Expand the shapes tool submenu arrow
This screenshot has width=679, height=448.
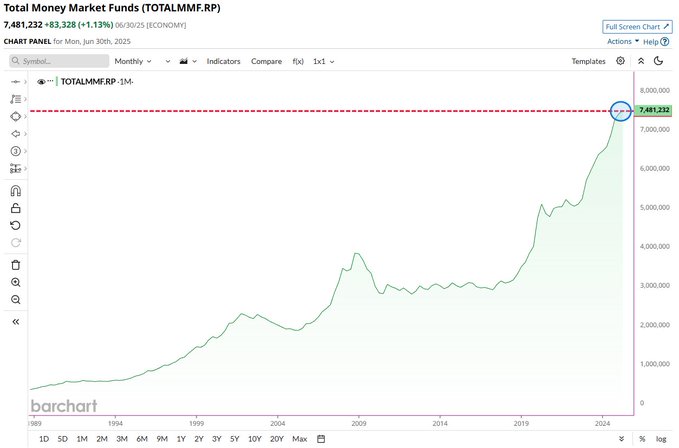[x=26, y=116]
